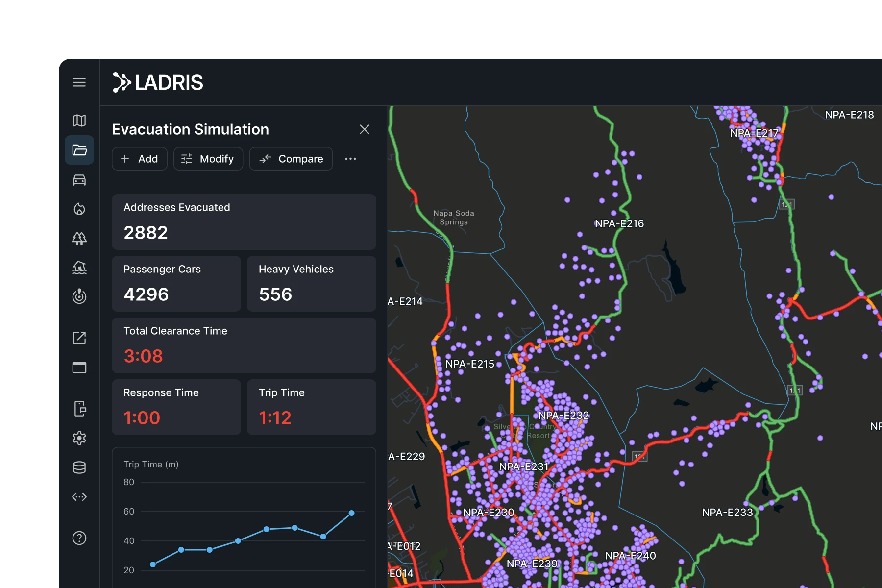Select the last data point on the Trip Time chart
The image size is (882, 588).
click(x=352, y=513)
